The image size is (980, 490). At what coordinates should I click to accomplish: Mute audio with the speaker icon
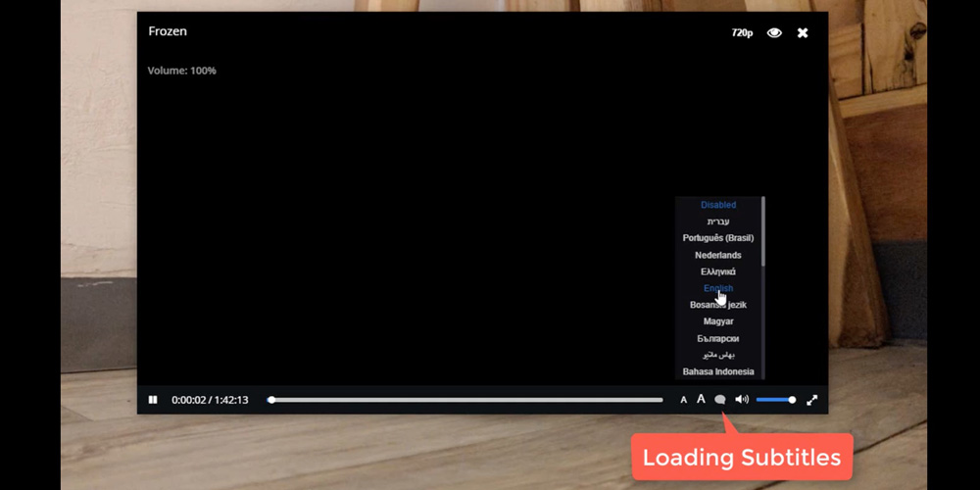point(742,400)
